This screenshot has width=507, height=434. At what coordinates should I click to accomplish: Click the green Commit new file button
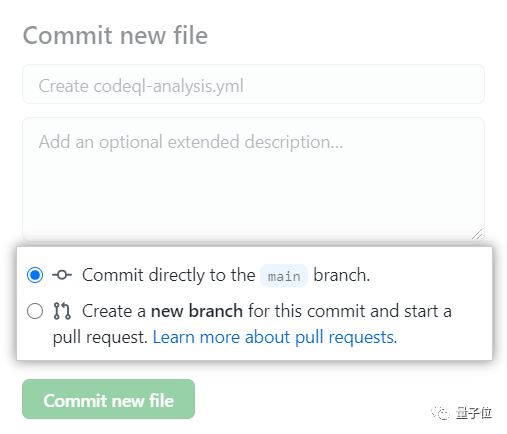109,399
